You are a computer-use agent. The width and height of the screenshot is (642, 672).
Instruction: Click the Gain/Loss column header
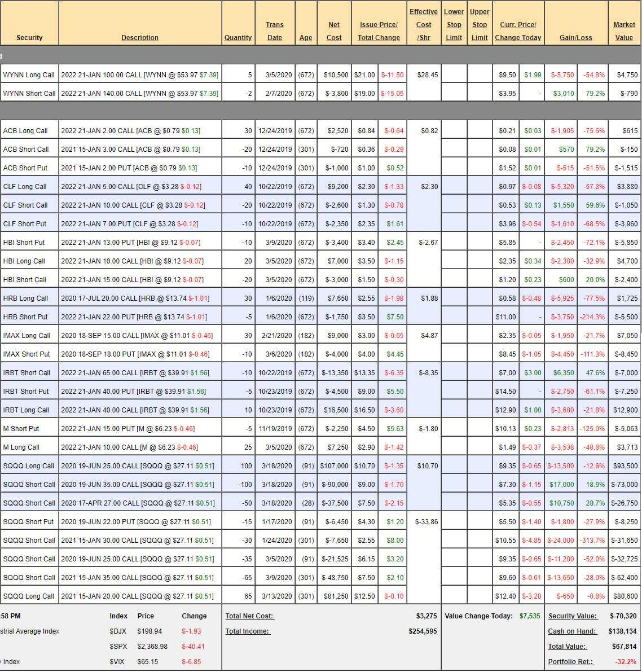[x=575, y=38]
